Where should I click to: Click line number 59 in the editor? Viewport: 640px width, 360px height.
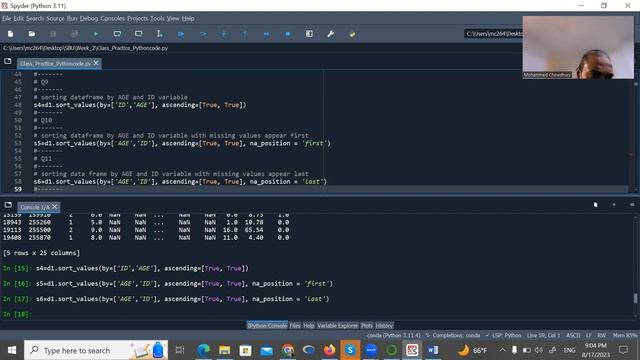[x=18, y=189]
